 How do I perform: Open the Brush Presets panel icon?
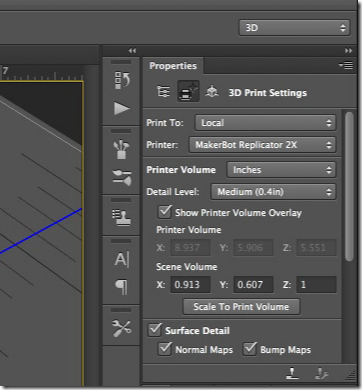122,149
